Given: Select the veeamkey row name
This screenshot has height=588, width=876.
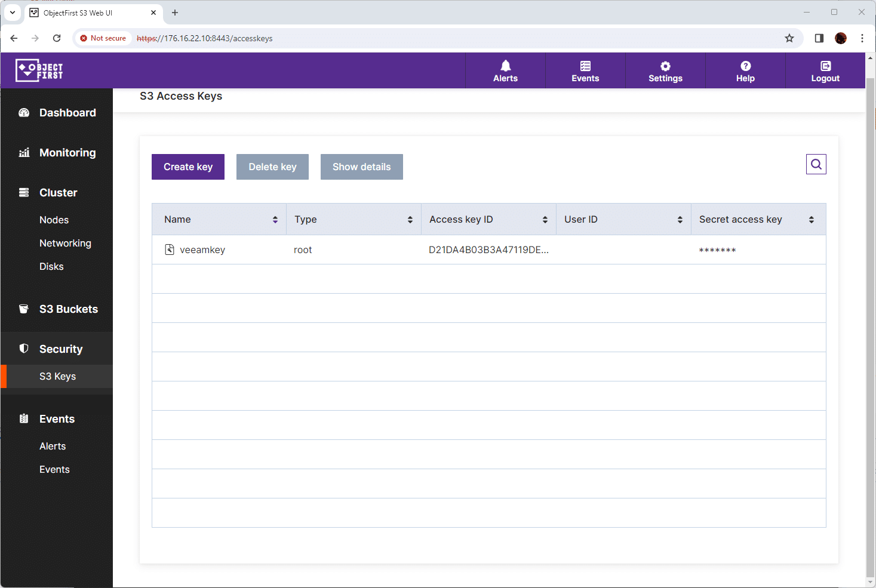Looking at the screenshot, I should tap(202, 250).
